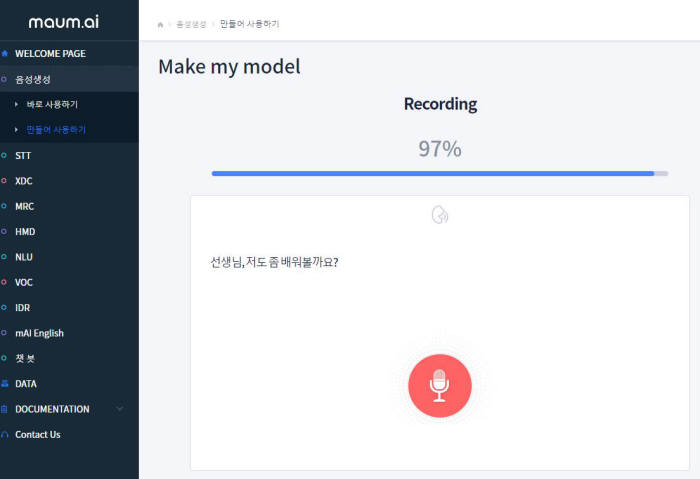This screenshot has height=479, width=700.
Task: Open the 바로 사용하기 submenu item
Action: (x=52, y=104)
